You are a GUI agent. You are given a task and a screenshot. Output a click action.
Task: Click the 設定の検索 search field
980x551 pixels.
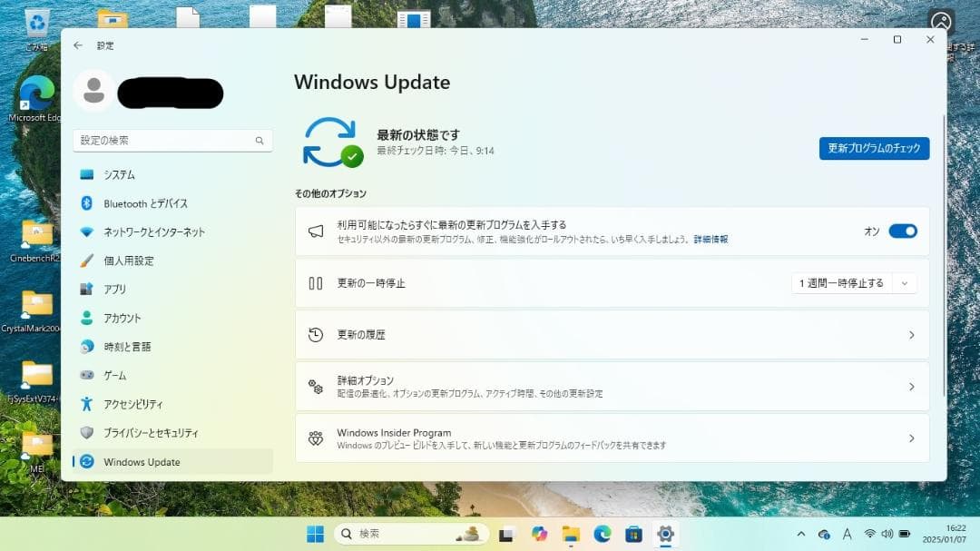172,140
